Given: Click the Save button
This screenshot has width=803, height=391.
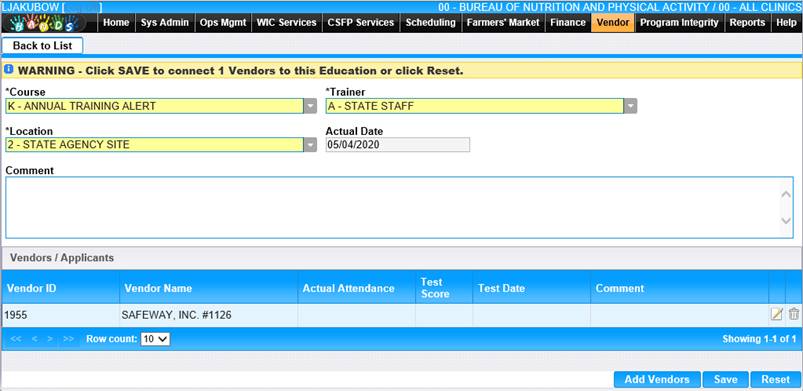Looking at the screenshot, I should point(726,380).
